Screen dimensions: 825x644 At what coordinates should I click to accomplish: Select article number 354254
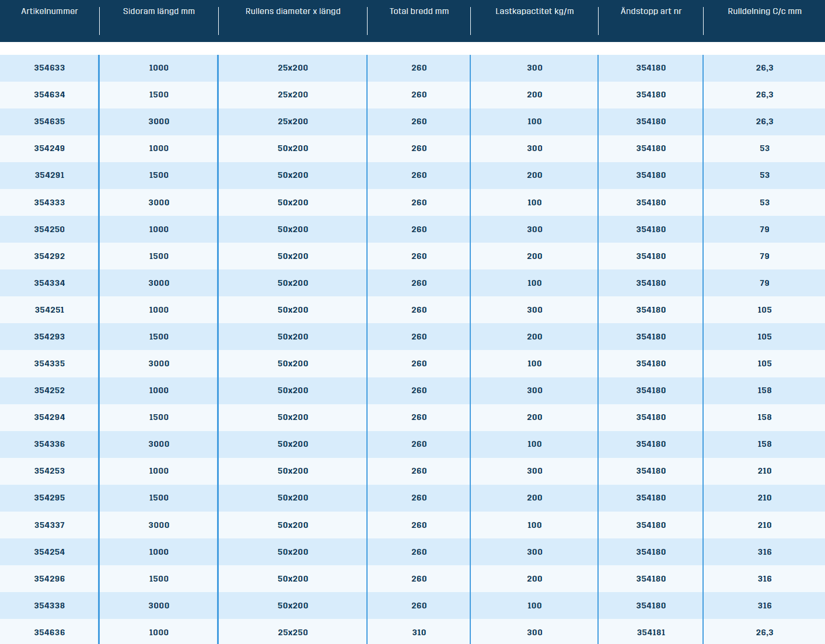tap(50, 552)
